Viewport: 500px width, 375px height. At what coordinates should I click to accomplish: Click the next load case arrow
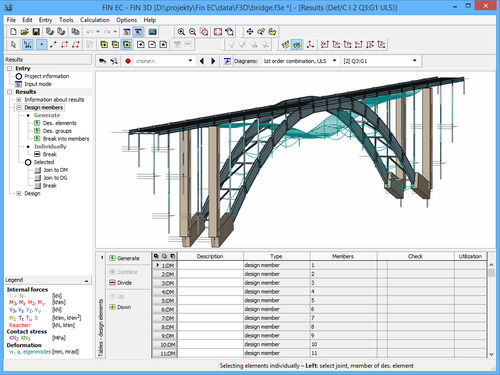tap(213, 61)
